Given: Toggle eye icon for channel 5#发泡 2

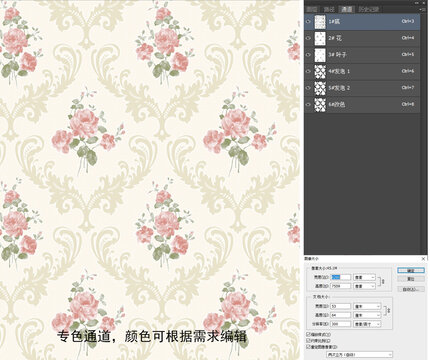Looking at the screenshot, I should pos(308,88).
